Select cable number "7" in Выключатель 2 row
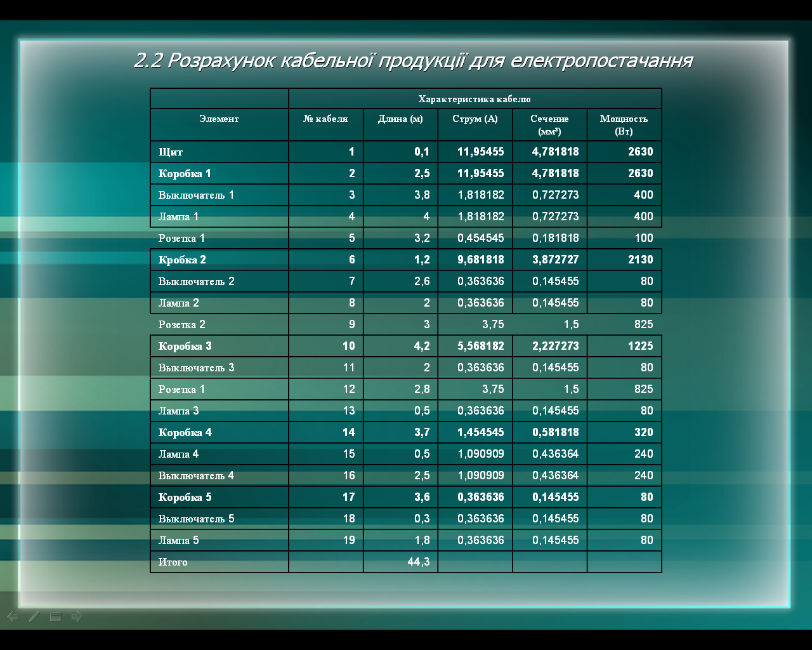The height and width of the screenshot is (650, 812). tap(352, 282)
